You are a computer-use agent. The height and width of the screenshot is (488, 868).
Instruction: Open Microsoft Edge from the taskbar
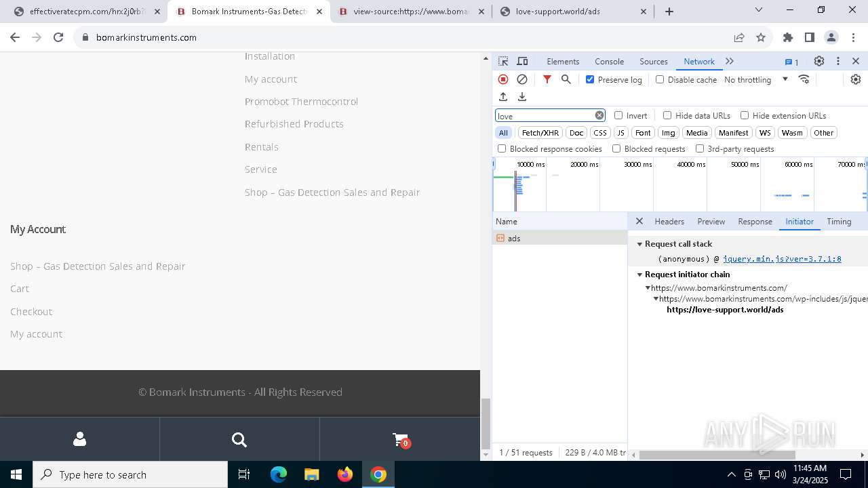coord(279,474)
